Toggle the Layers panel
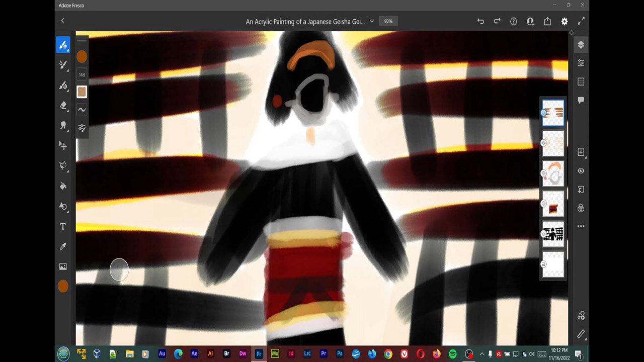The image size is (644, 362). pyautogui.click(x=581, y=45)
